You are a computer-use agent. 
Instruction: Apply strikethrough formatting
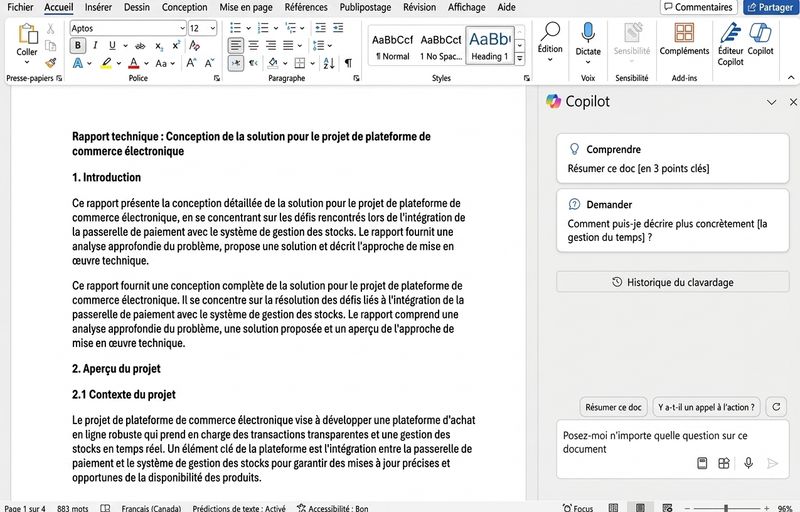[x=140, y=45]
